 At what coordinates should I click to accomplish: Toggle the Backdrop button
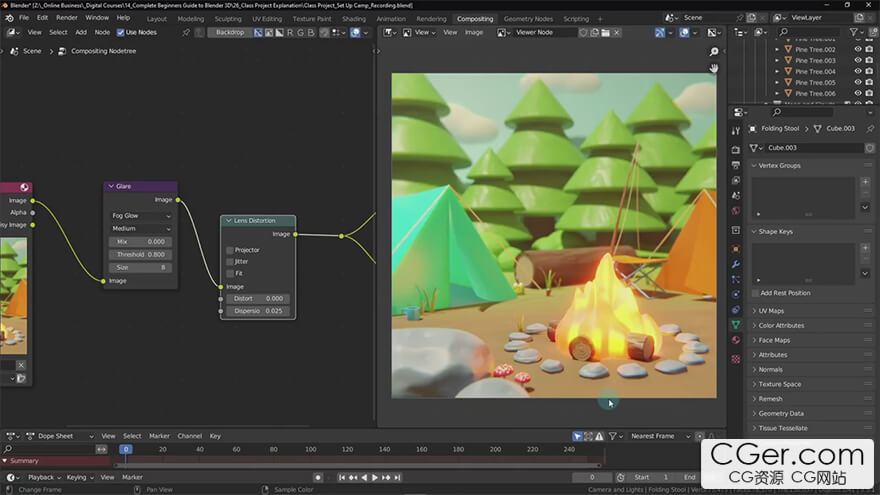tap(230, 33)
